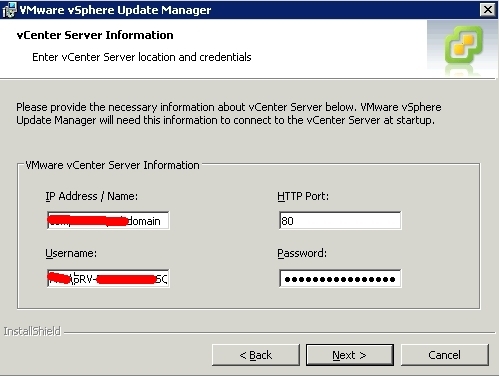Click the 'Username:' label
The image size is (499, 376).
pyautogui.click(x=71, y=253)
